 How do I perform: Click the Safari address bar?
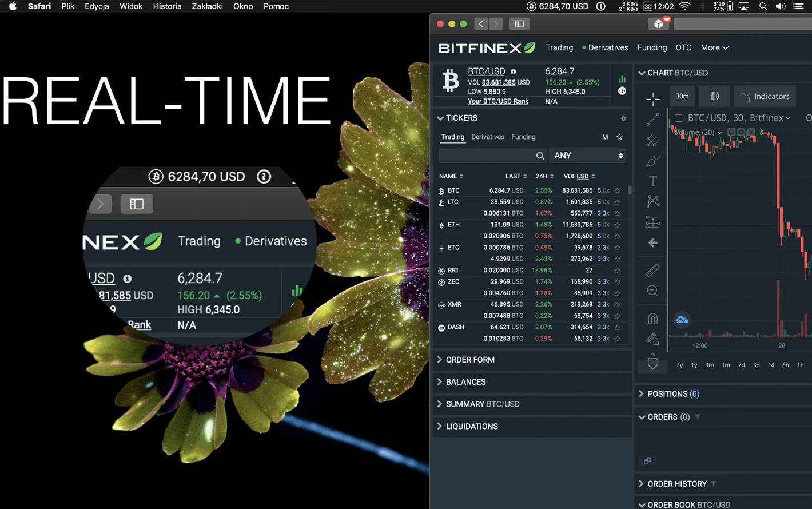743,24
